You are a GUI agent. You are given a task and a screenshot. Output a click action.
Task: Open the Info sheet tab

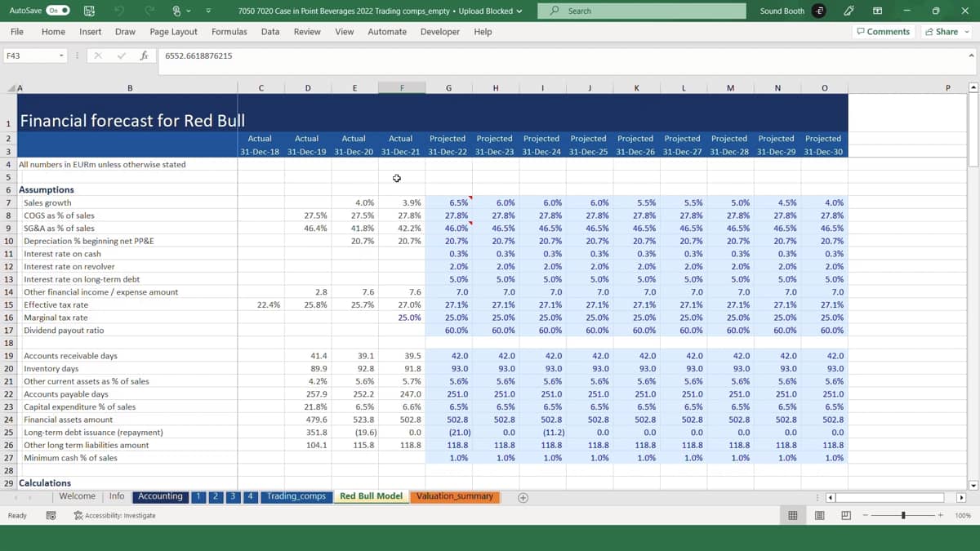point(117,496)
